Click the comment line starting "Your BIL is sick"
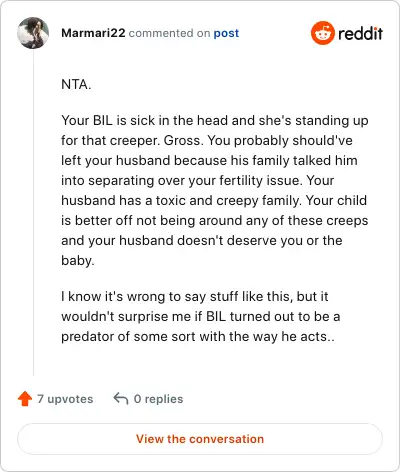The width and height of the screenshot is (400, 472). point(215,120)
